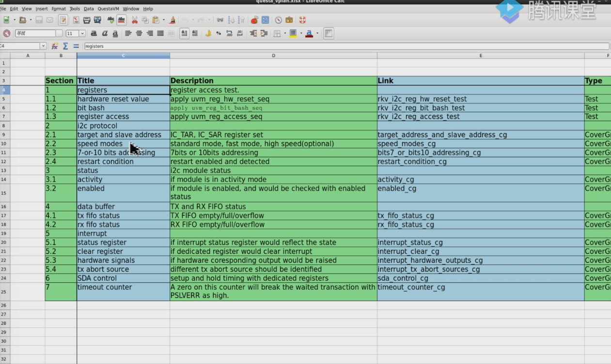Decrease indent
The height and width of the screenshot is (364, 611).
coord(253,33)
